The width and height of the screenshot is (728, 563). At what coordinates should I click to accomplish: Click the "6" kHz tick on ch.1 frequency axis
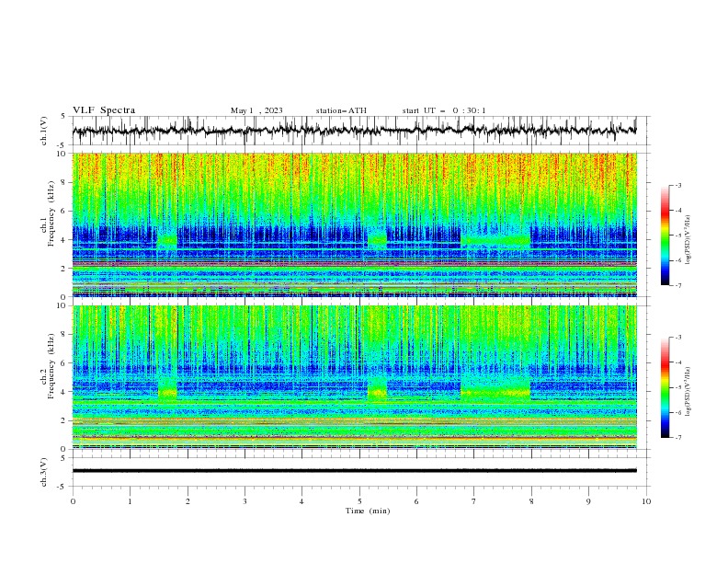pos(63,211)
